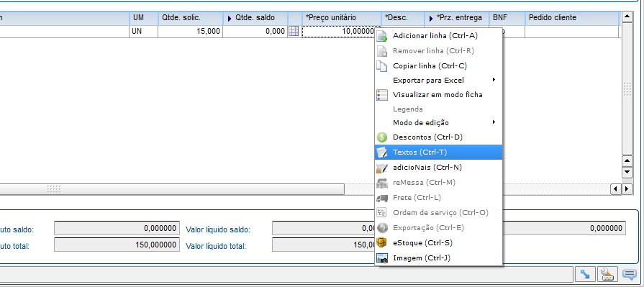Click the adicioNais icon
Image resolution: width=644 pixels, height=287 pixels.
(x=382, y=168)
